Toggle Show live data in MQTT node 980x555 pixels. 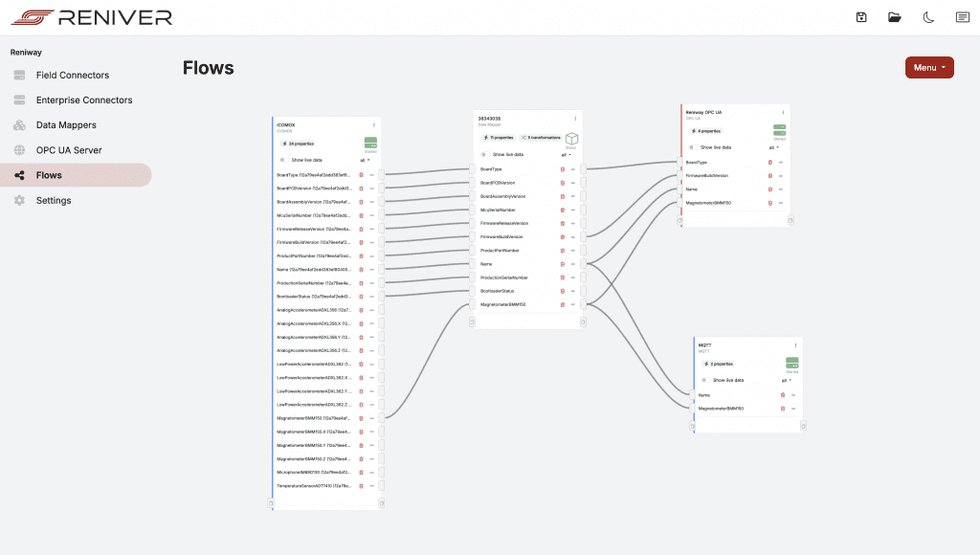tap(704, 380)
